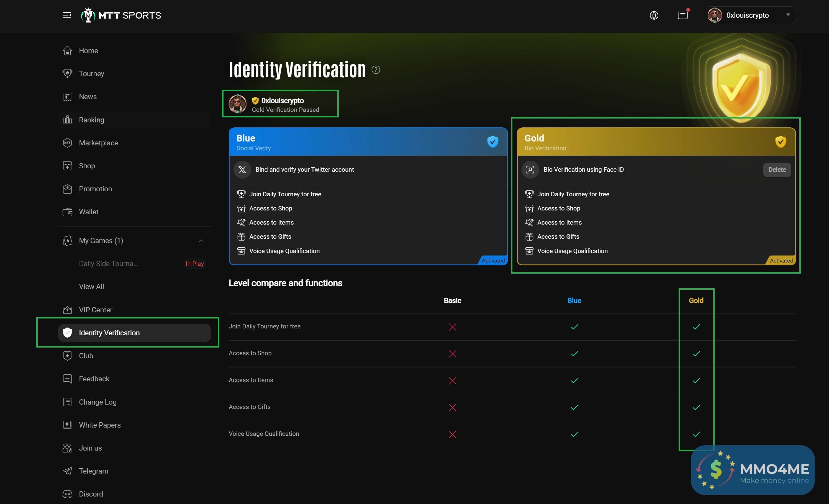Click the X Twitter icon
This screenshot has width=829, height=504.
242,169
